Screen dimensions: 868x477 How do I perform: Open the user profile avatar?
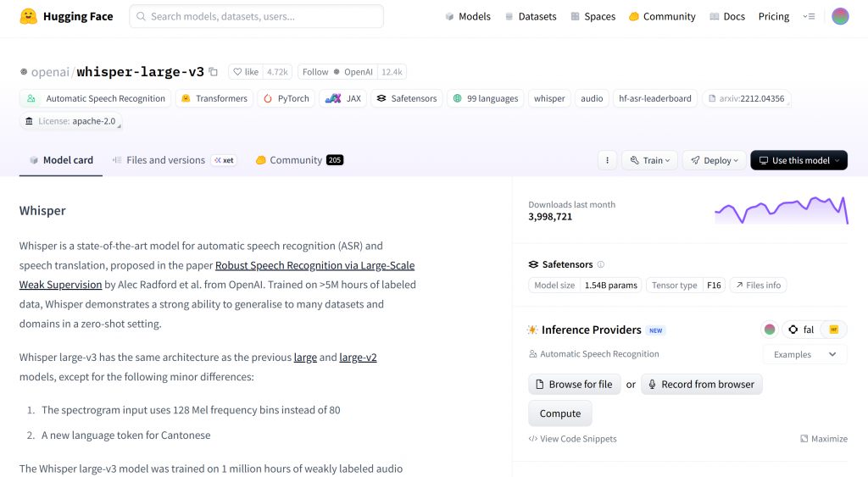(x=840, y=17)
